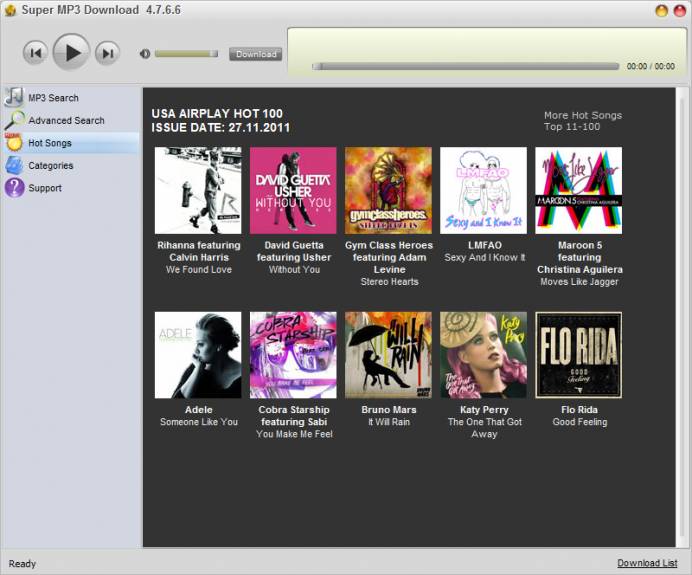Click the Super MP3 Download title icon

coord(10,10)
